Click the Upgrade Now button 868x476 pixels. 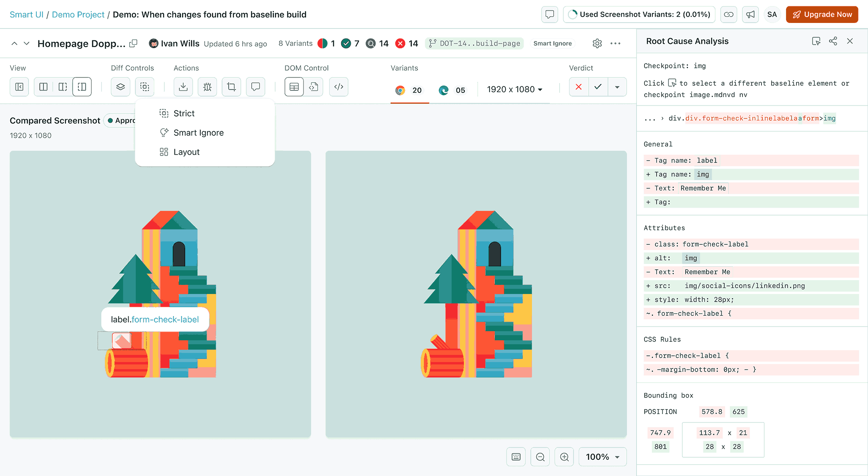point(822,15)
